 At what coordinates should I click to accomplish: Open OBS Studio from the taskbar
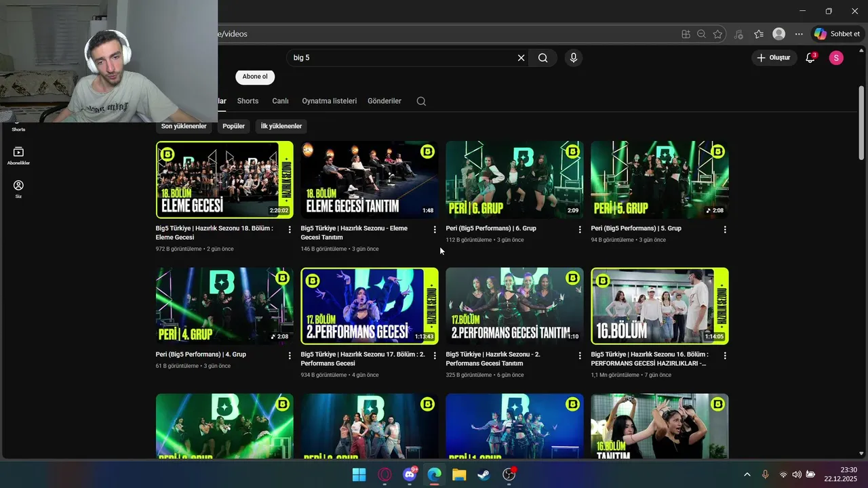point(509,474)
